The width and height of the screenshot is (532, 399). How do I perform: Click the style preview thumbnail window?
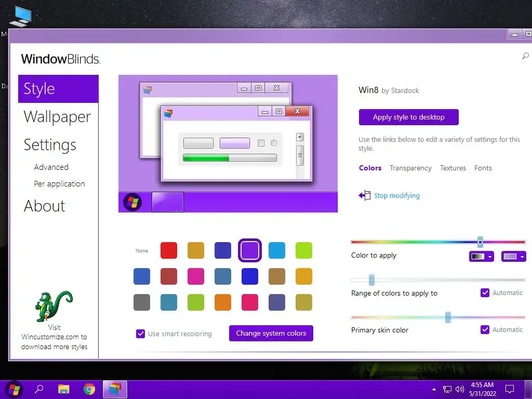(228, 143)
